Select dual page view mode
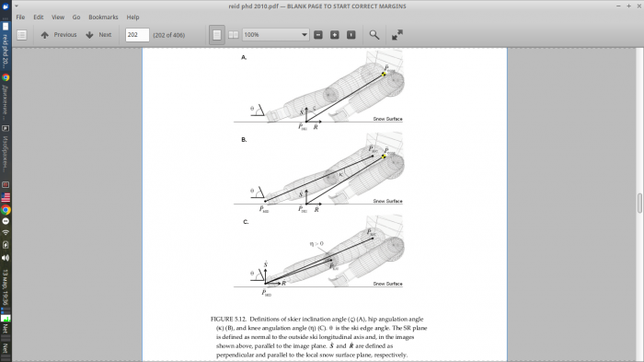This screenshot has height=362, width=644. (234, 35)
